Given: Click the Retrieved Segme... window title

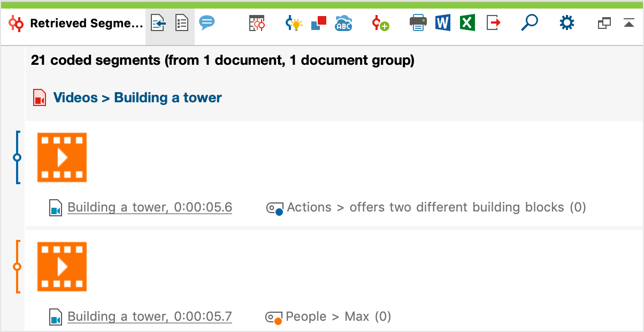Looking at the screenshot, I should [87, 24].
